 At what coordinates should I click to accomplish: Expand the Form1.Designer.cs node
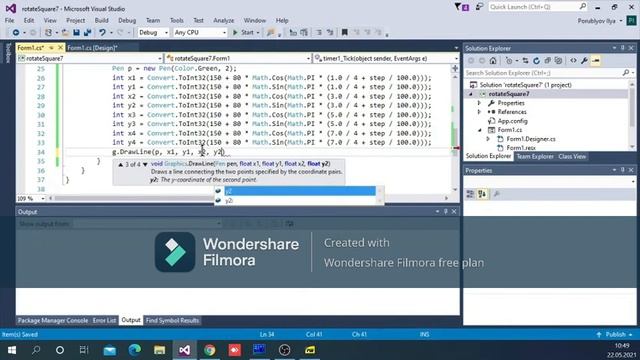click(x=488, y=139)
